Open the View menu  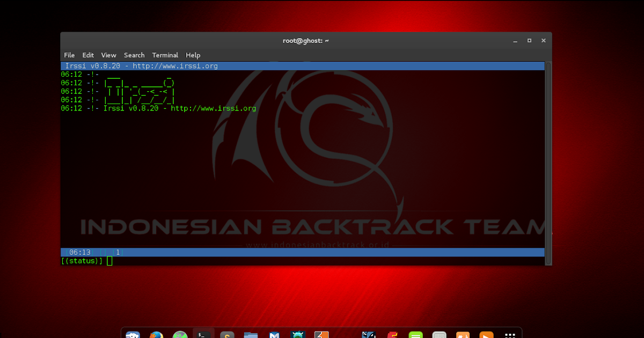108,55
